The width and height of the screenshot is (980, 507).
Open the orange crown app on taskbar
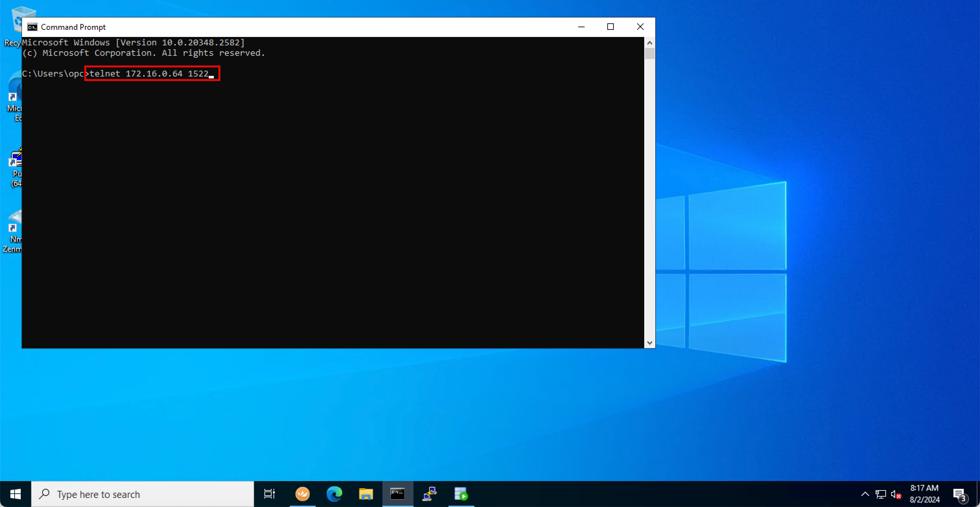pyautogui.click(x=302, y=494)
